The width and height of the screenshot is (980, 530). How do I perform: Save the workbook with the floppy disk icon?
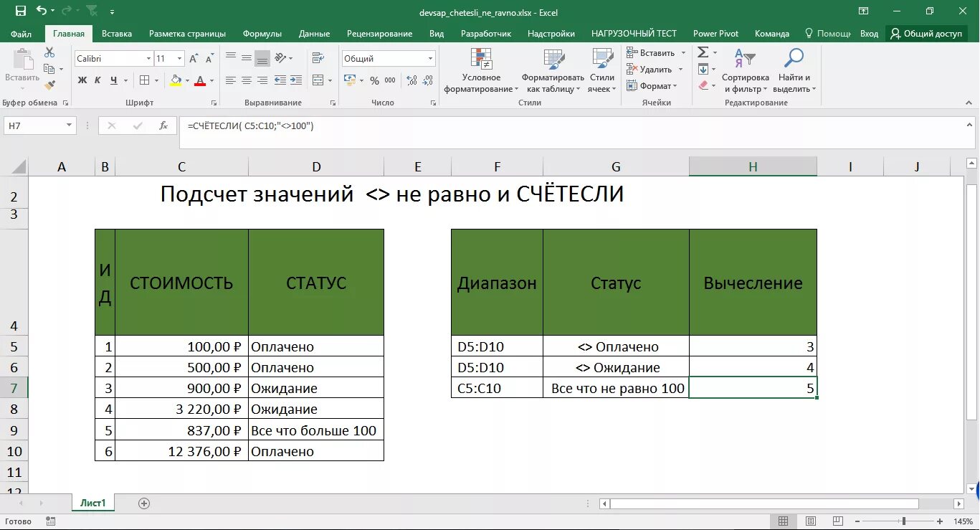point(21,11)
